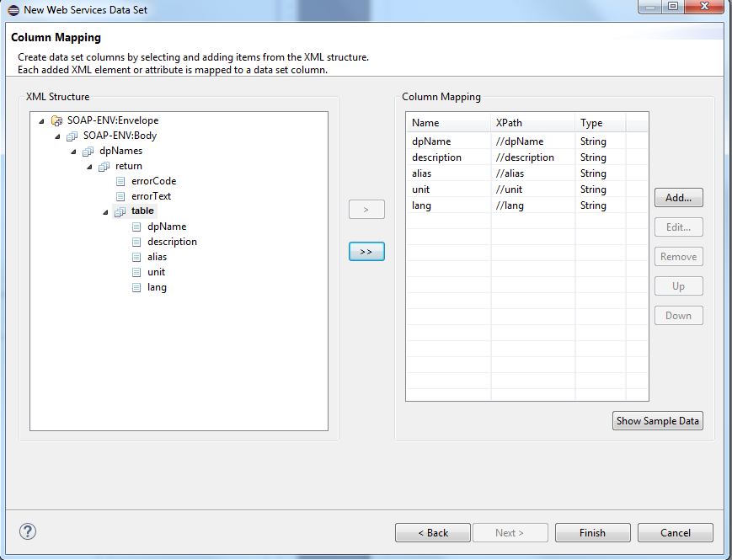732x560 pixels.
Task: Select errorCode in the XML structure
Action: click(153, 181)
